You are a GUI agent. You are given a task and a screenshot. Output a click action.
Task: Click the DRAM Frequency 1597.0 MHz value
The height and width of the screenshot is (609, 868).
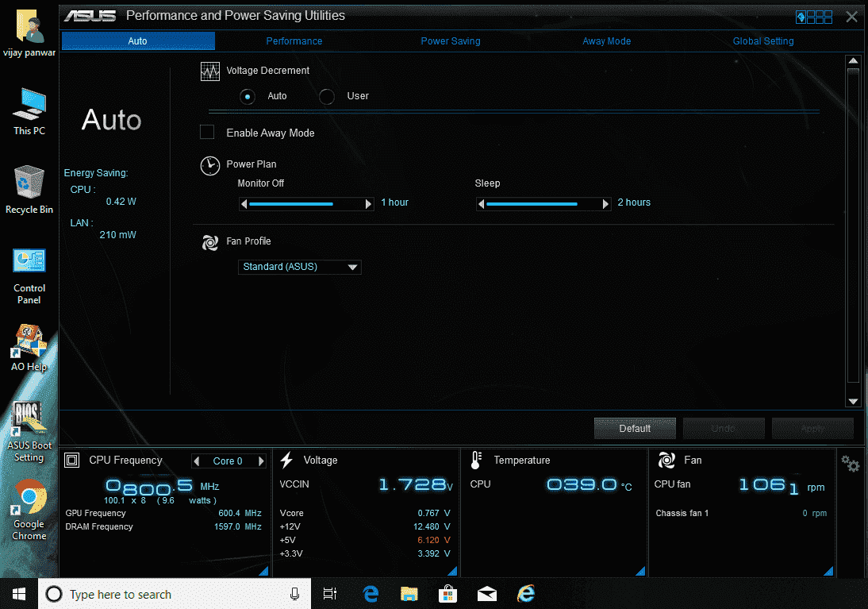pos(238,526)
